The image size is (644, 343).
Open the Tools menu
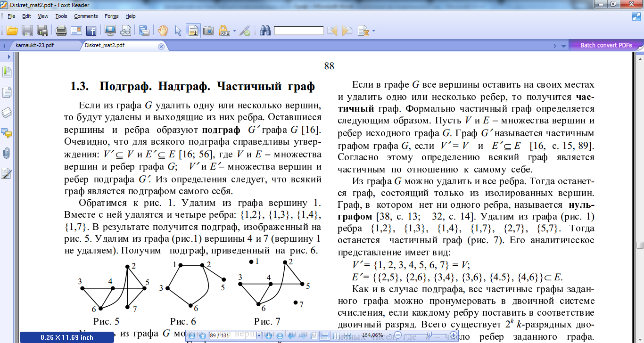pos(61,16)
